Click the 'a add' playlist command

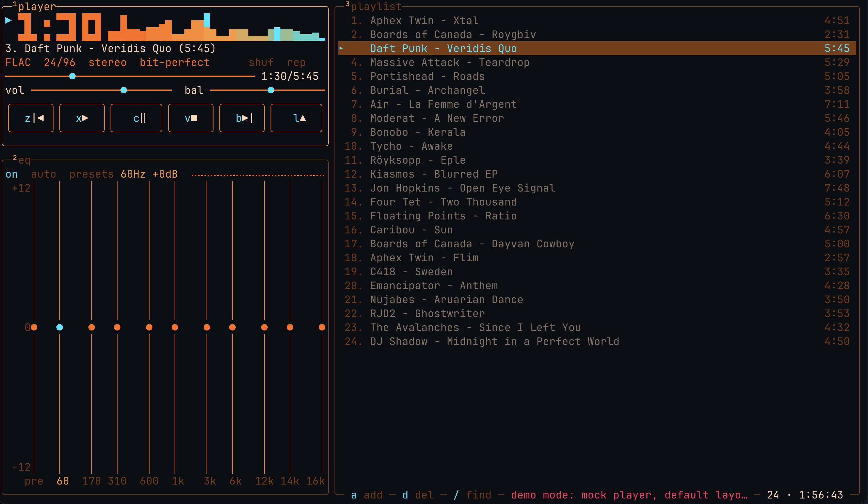[x=367, y=495]
